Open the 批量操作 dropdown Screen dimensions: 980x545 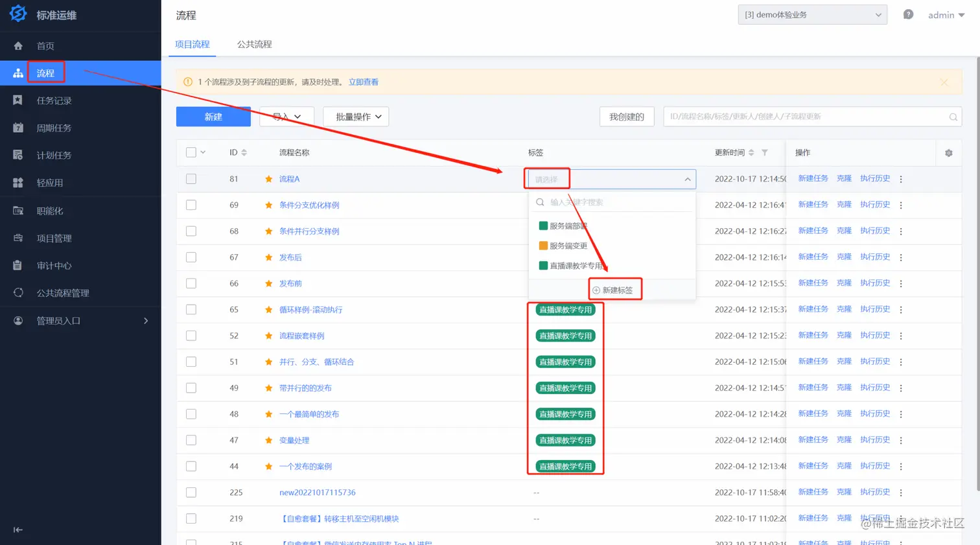(x=356, y=117)
